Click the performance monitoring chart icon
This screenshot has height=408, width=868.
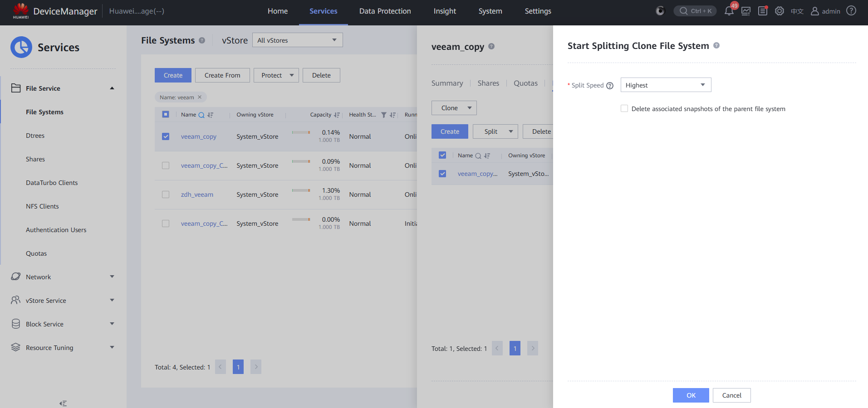(x=746, y=11)
